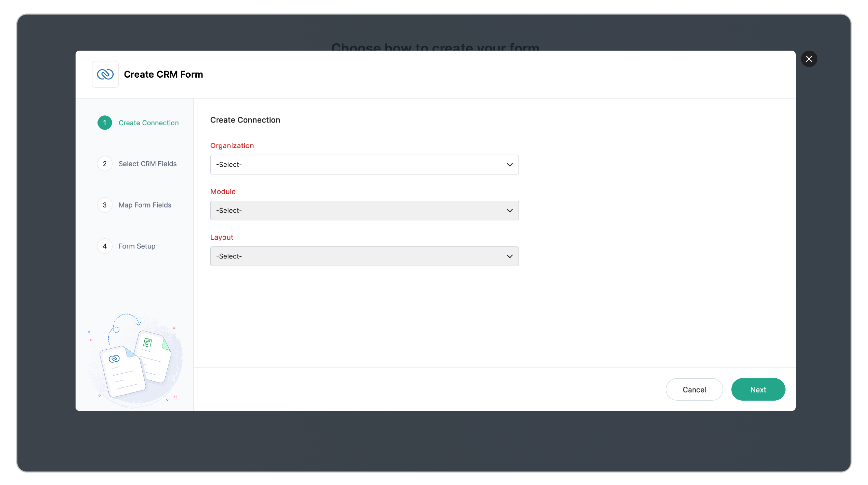
Task: Click the step 1 circle indicator
Action: 105,123
